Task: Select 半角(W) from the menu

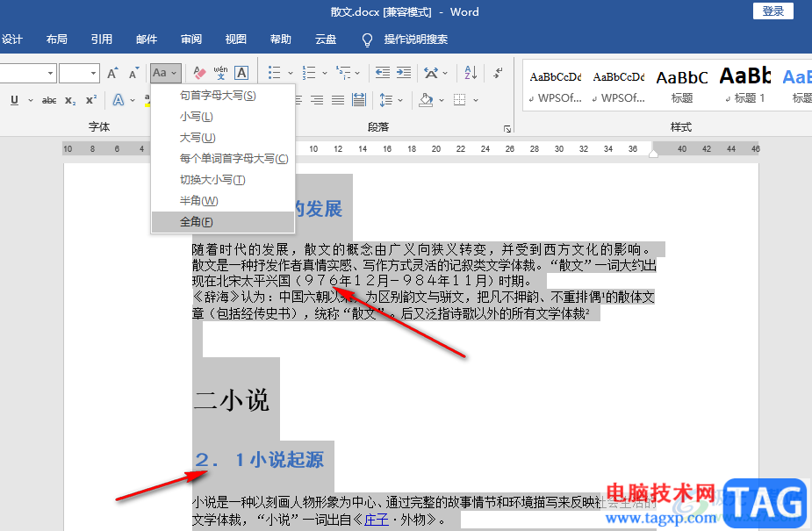Action: click(223, 201)
